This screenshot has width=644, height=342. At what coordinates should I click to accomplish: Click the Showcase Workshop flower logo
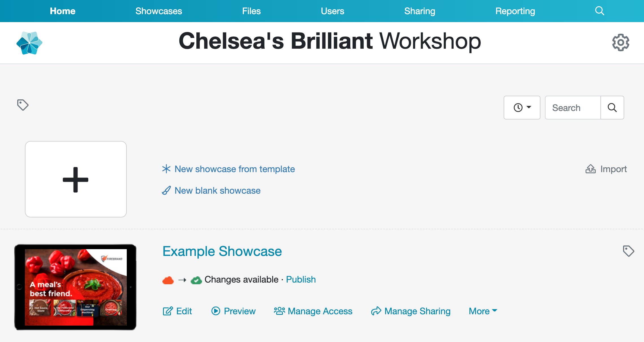click(29, 43)
